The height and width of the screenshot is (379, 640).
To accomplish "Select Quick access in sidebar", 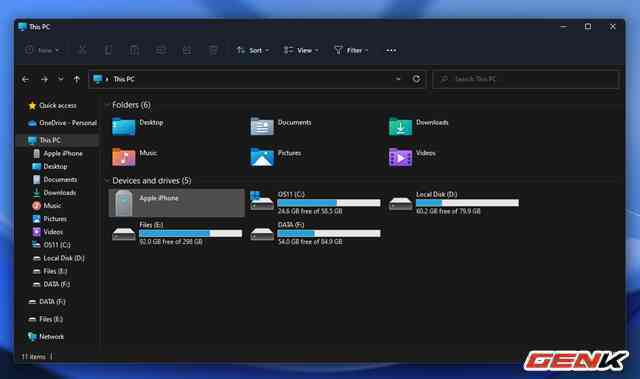I will pos(58,105).
